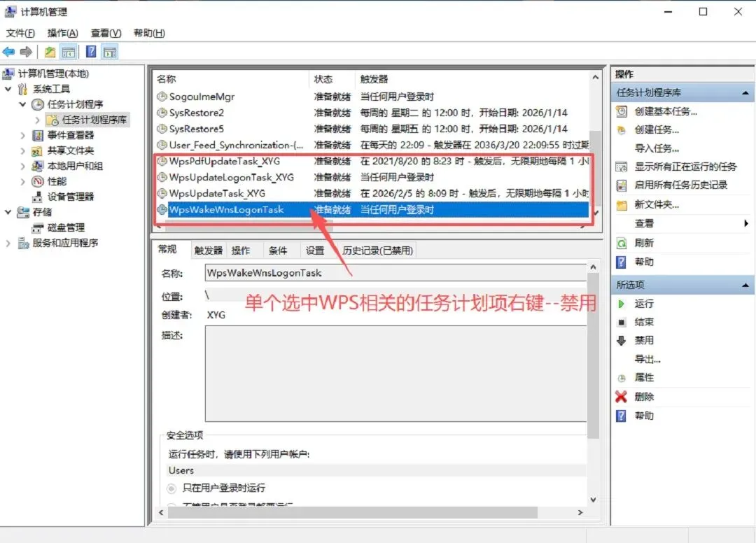Select the 只在用户登录时运行 radio button
756x543 pixels.
pyautogui.click(x=171, y=488)
